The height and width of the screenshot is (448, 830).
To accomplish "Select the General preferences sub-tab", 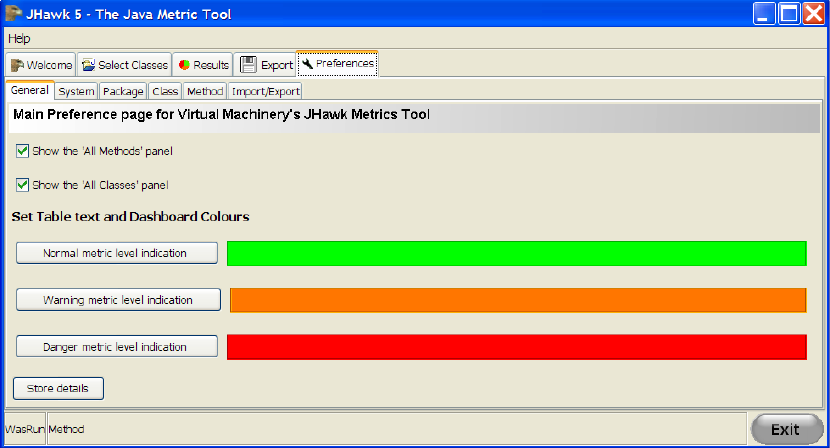I will point(30,90).
